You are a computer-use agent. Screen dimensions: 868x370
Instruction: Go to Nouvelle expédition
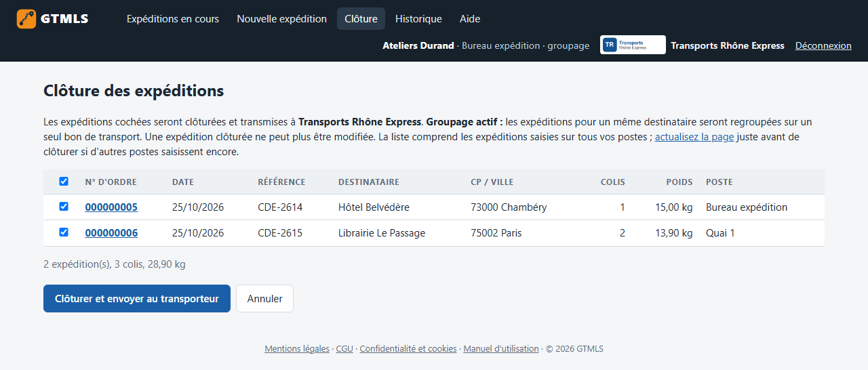tap(281, 19)
